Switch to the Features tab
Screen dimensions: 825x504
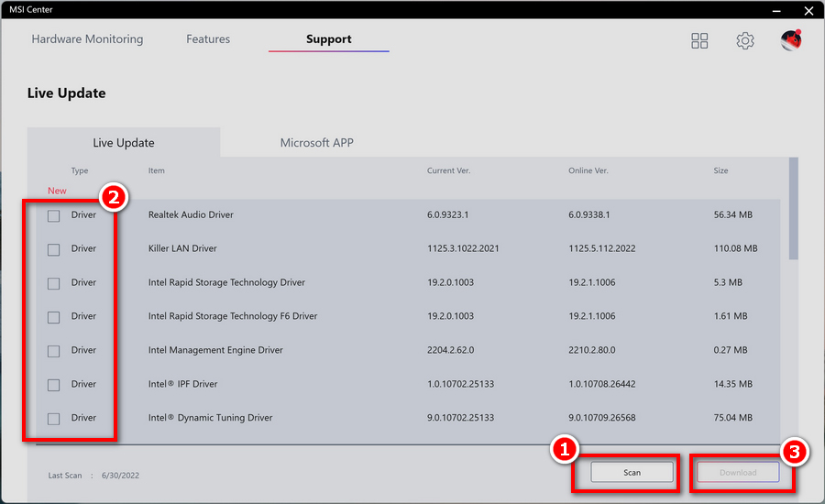pos(208,38)
